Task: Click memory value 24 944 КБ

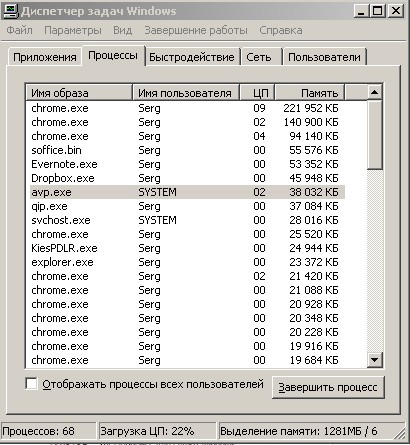Action: [314, 248]
